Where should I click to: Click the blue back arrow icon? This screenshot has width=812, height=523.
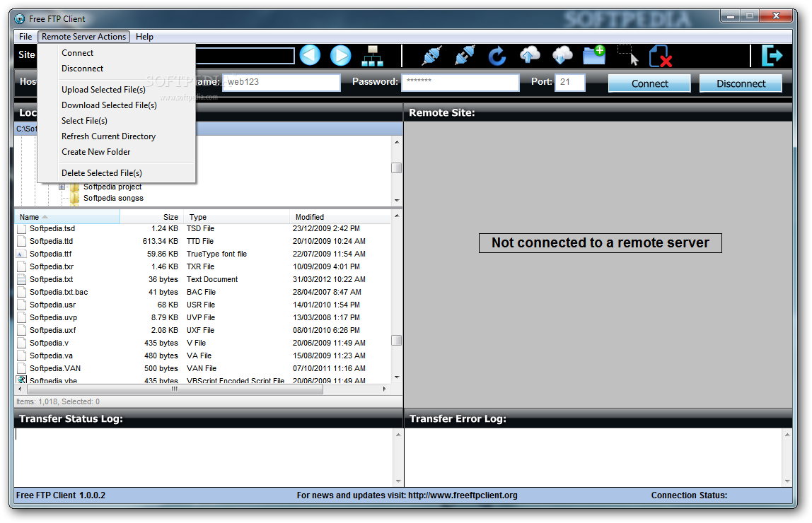[311, 55]
